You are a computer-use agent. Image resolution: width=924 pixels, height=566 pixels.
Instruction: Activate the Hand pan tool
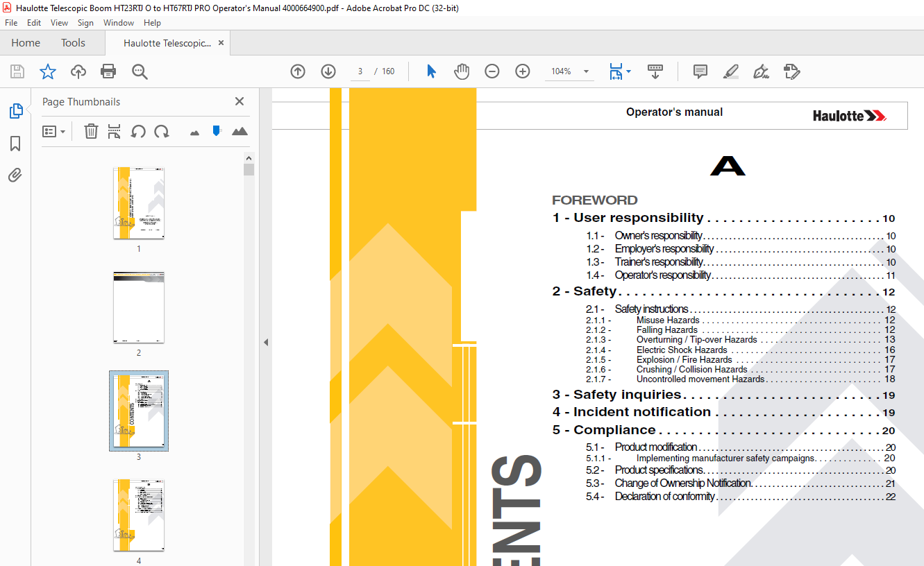point(462,71)
